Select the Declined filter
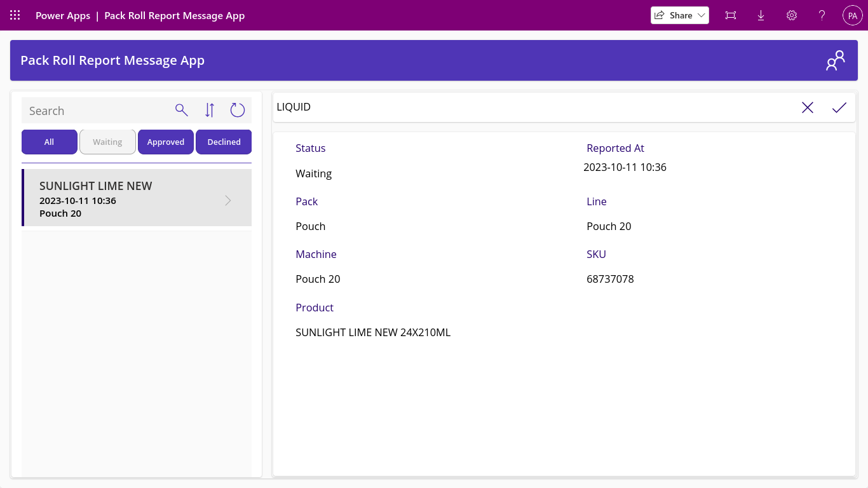 tap(224, 142)
